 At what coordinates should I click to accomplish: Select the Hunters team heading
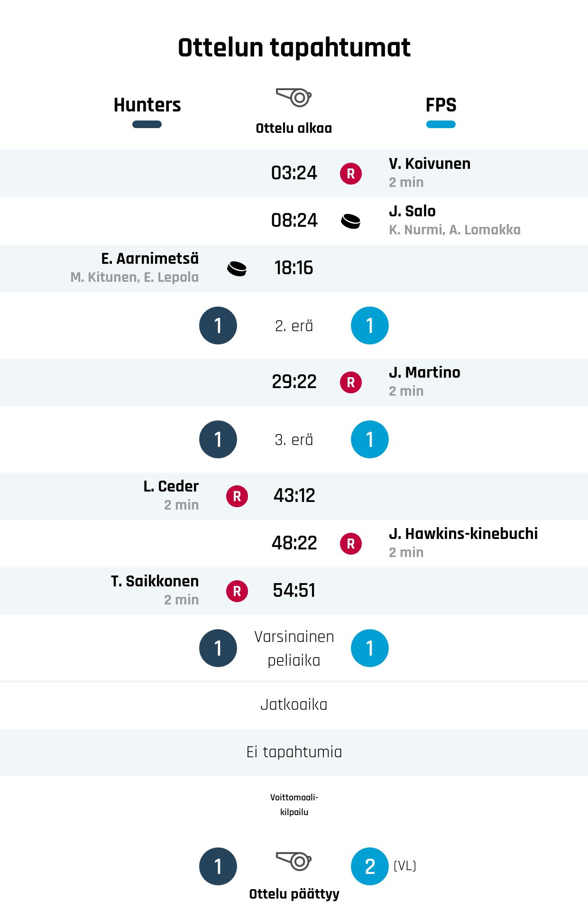[147, 105]
